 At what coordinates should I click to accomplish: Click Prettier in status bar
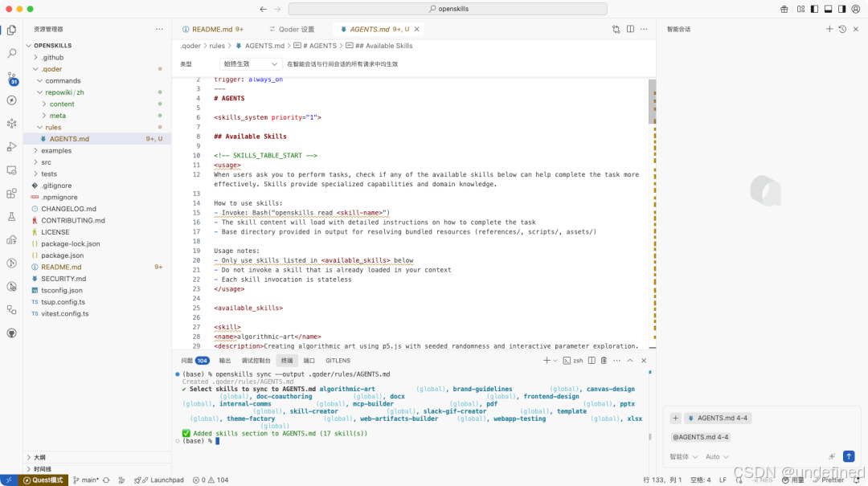click(x=828, y=480)
